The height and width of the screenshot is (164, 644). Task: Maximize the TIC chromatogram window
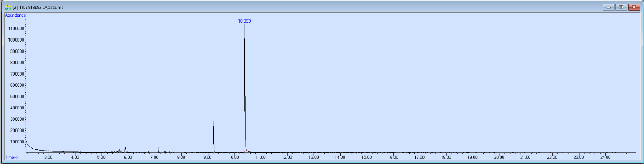[621, 7]
